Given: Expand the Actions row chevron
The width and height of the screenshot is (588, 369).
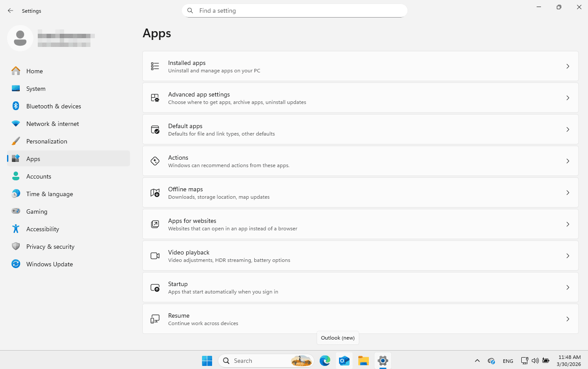Looking at the screenshot, I should point(567,161).
